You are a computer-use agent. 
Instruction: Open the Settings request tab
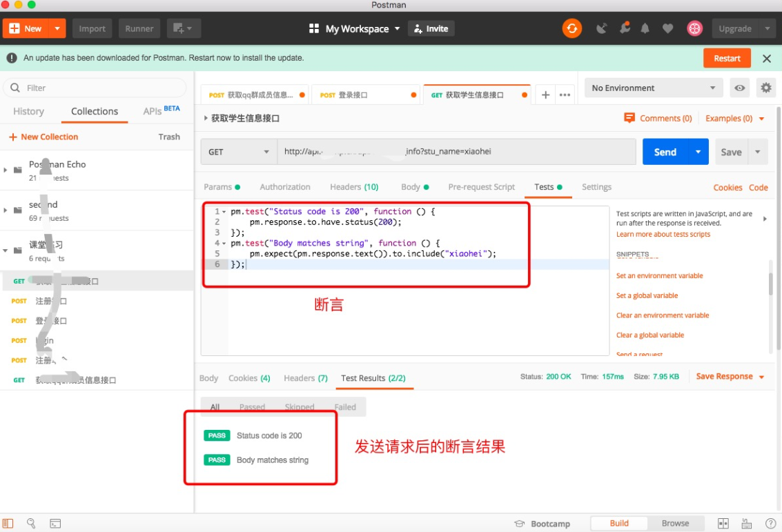[x=596, y=187]
